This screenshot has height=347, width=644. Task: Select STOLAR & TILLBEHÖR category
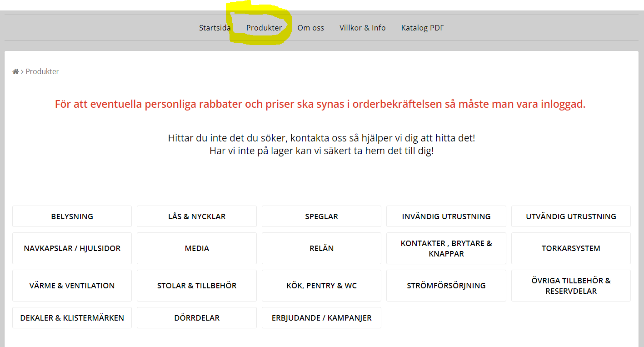(197, 286)
